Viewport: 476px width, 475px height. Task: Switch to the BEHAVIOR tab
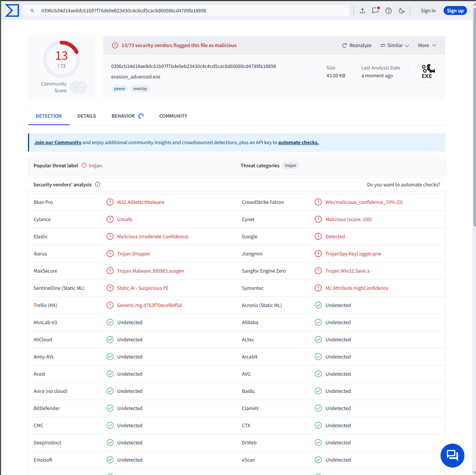(x=123, y=116)
